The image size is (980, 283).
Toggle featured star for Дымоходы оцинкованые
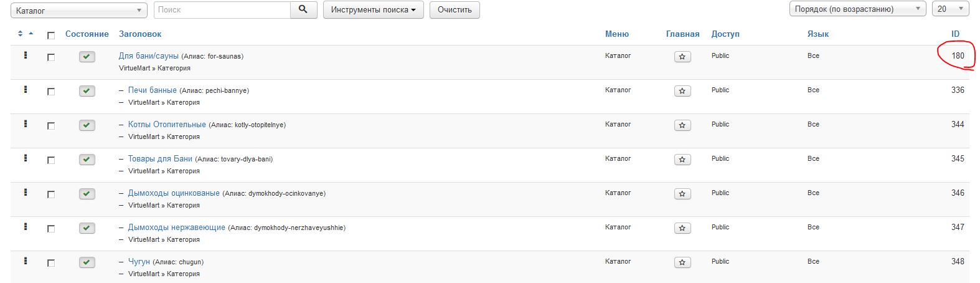pyautogui.click(x=682, y=194)
